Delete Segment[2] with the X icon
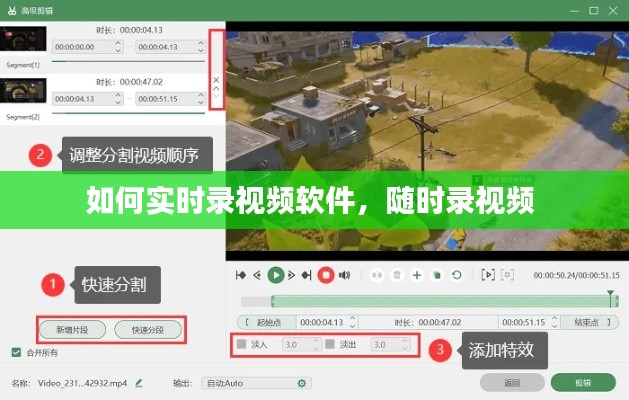 point(217,78)
